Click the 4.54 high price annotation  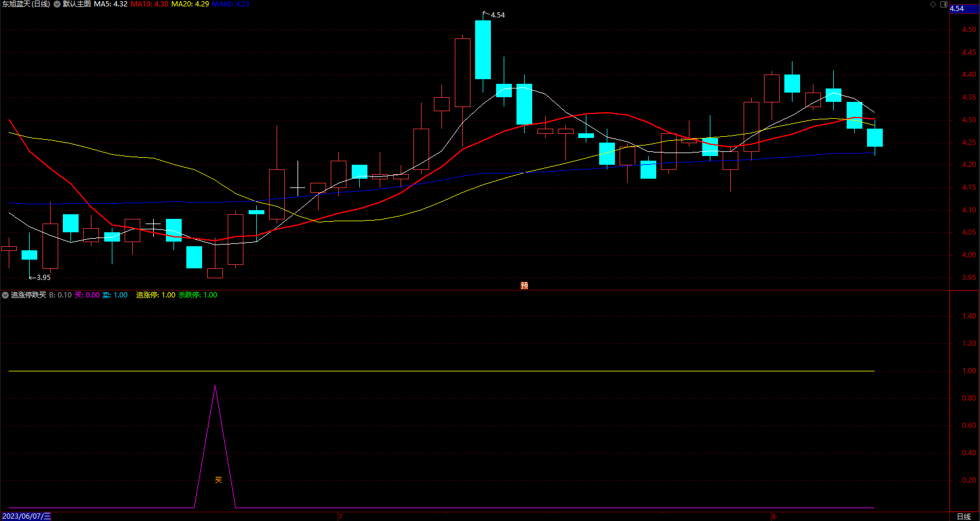point(498,15)
